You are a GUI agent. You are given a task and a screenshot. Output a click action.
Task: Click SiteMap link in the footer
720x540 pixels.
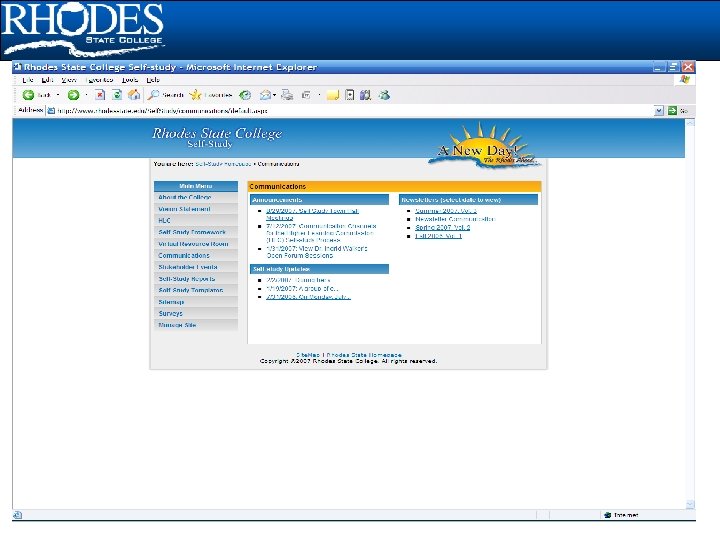tap(308, 354)
